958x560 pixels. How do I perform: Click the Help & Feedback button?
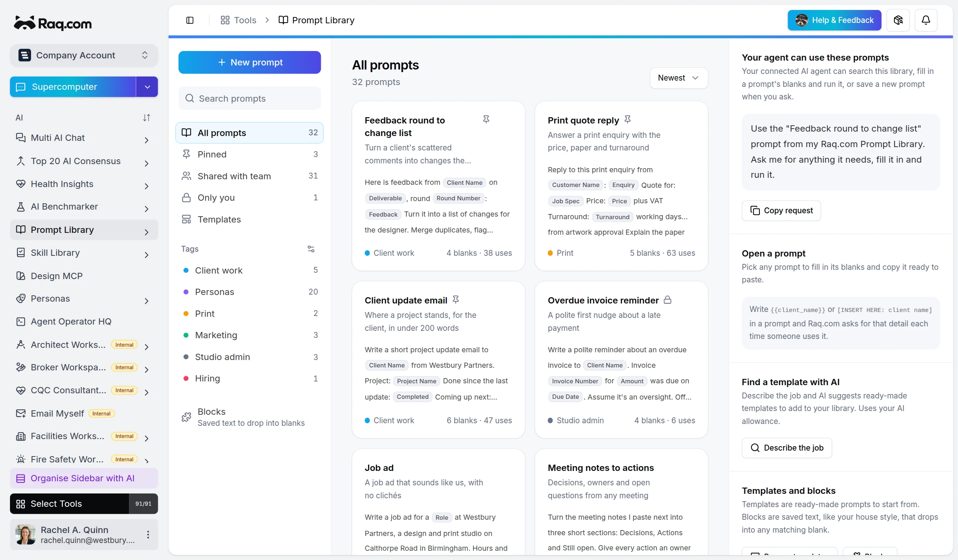point(834,20)
